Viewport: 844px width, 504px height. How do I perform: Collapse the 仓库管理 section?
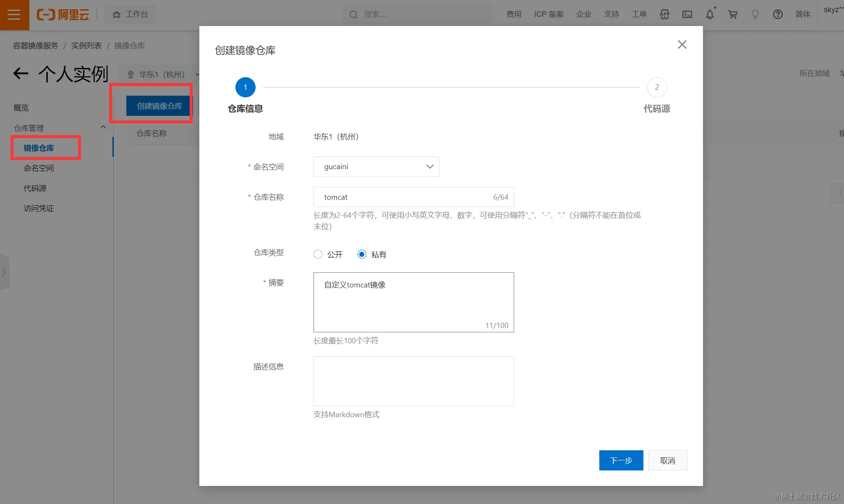pyautogui.click(x=103, y=127)
